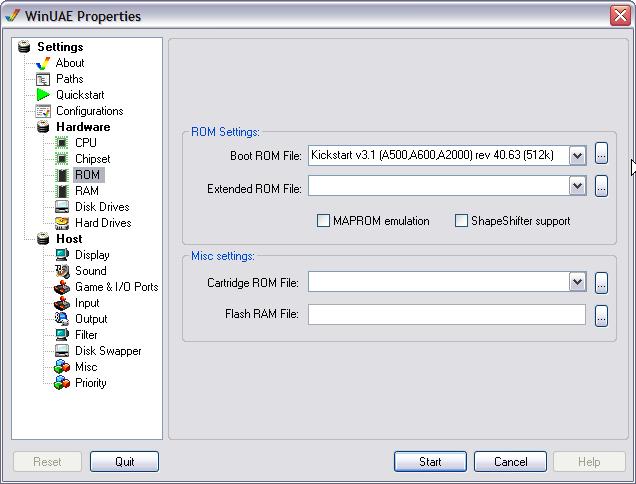Click the Hardware disk-stack icon
Screen dimensions: 636x484
[x=43, y=127]
